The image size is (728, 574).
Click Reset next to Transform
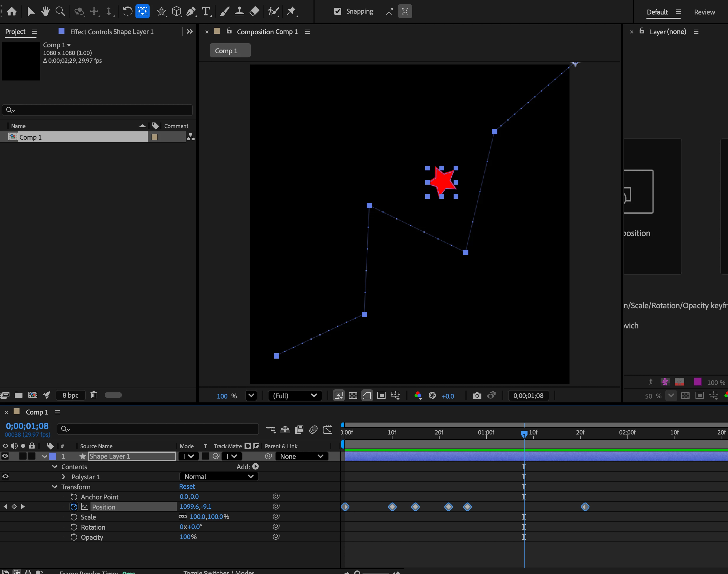click(x=187, y=486)
